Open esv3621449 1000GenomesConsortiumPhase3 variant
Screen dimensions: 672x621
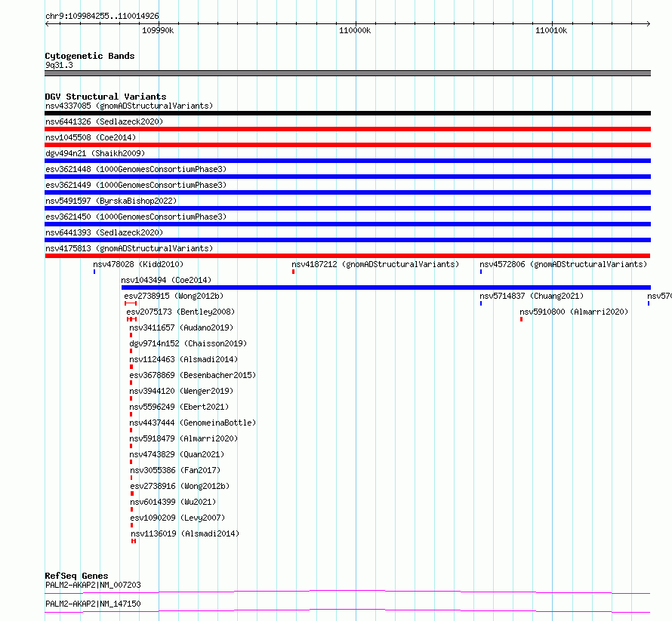(136, 185)
